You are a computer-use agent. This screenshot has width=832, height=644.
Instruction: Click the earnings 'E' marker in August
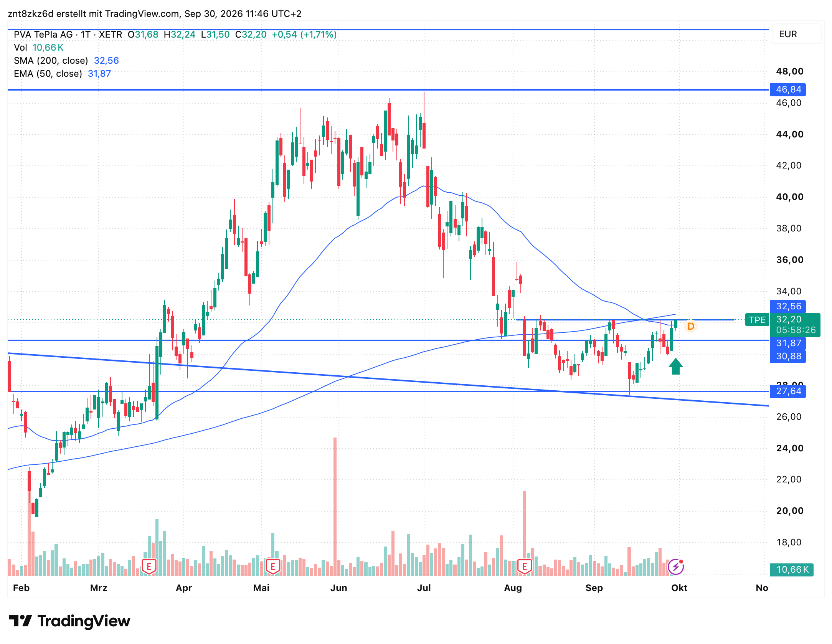pyautogui.click(x=524, y=566)
